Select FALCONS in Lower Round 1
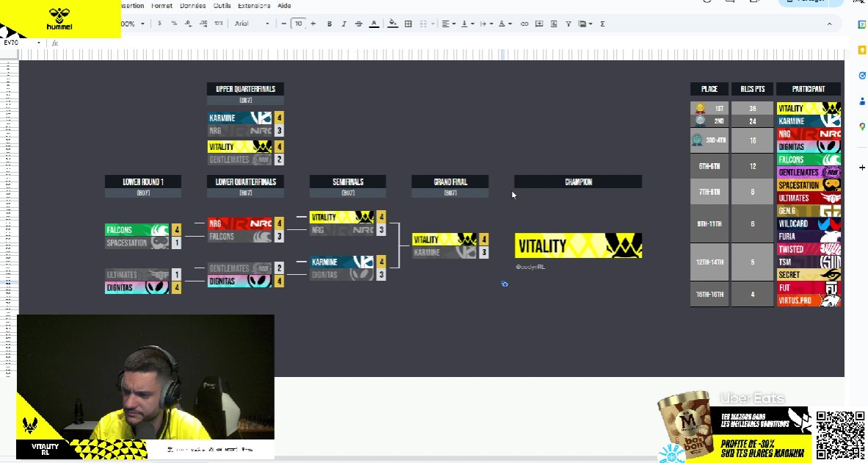Screen dimensions: 868x463 click(137, 229)
